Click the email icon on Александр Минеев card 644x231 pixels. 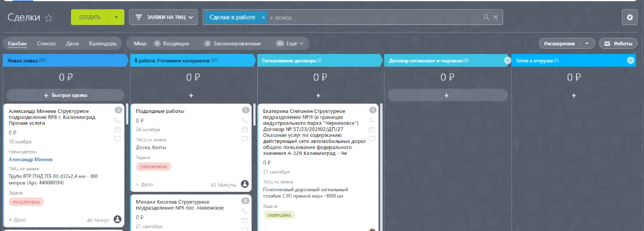118,129
